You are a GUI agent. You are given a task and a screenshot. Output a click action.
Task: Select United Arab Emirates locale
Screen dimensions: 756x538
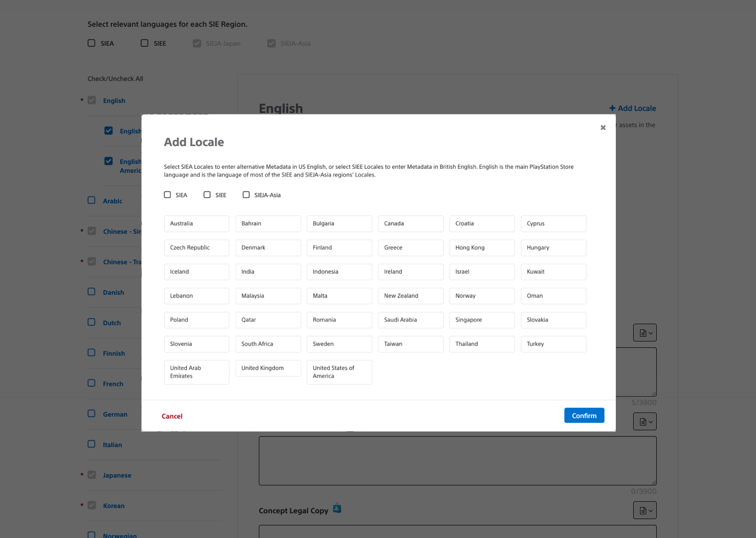pyautogui.click(x=196, y=372)
